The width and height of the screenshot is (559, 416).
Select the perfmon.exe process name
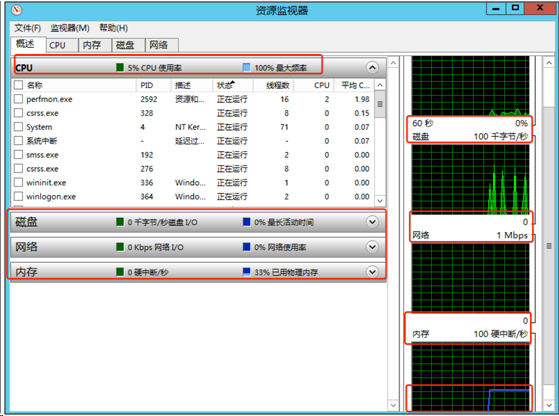[49, 99]
